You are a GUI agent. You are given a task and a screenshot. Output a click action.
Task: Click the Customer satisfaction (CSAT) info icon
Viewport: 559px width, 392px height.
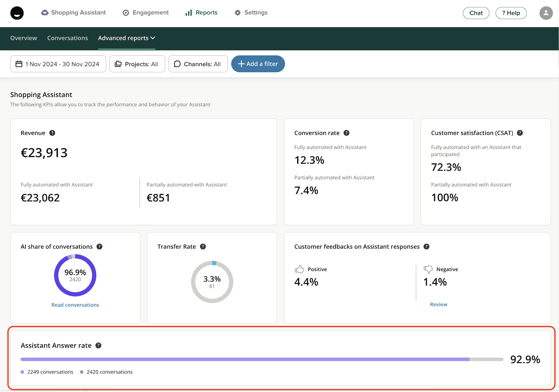(520, 133)
